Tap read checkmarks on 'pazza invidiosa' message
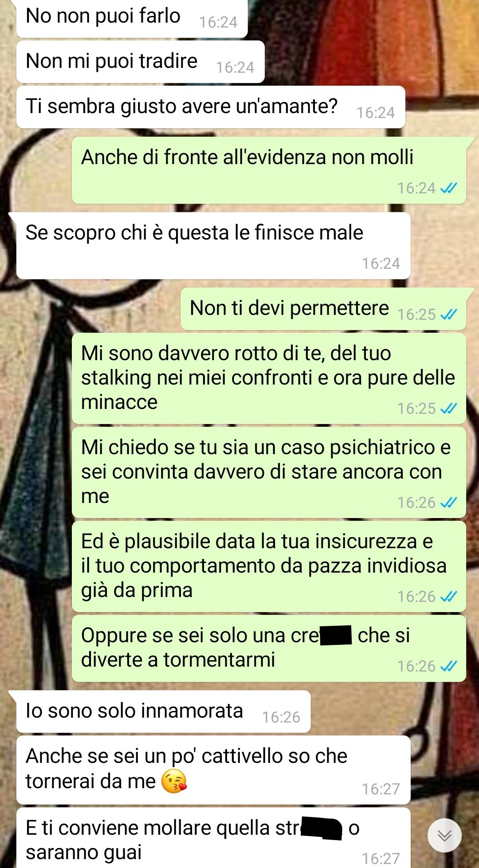Viewport: 479px width, 868px height. tap(449, 597)
